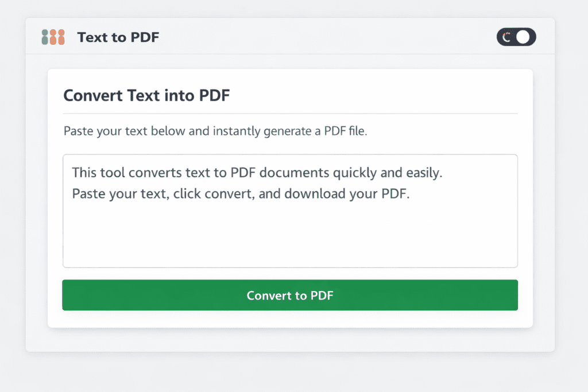Image resolution: width=588 pixels, height=392 pixels.
Task: Click the Text to PDF title
Action: coord(118,37)
